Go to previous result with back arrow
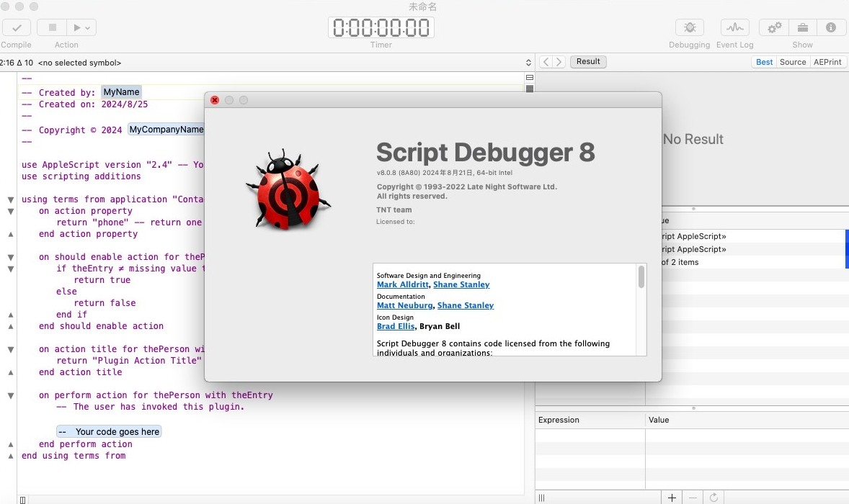The width and height of the screenshot is (849, 504). 546,62
